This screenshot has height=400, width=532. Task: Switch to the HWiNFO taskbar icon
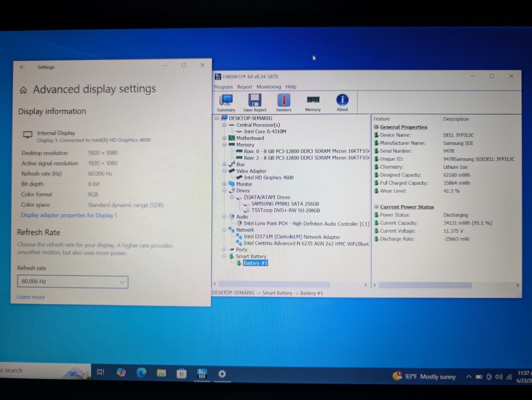point(202,374)
